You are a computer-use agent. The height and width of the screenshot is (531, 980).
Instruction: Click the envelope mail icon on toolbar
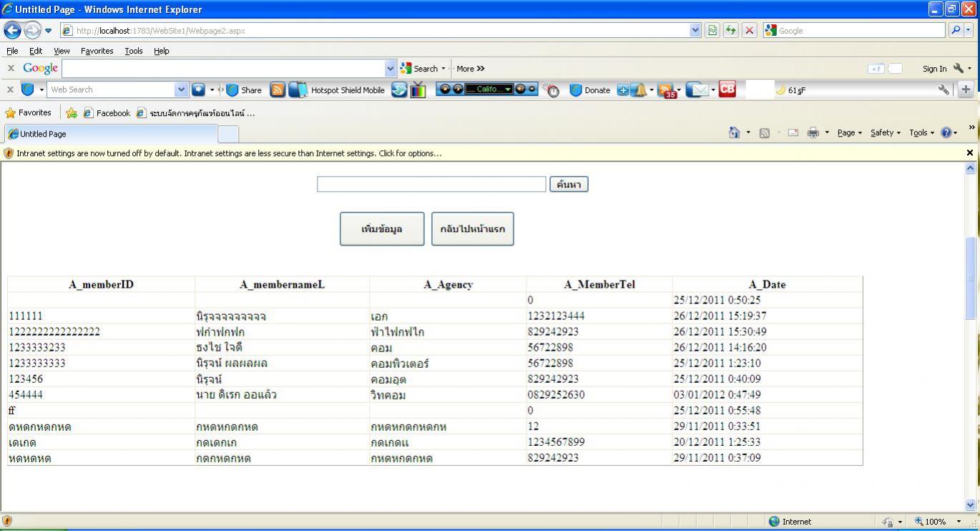pyautogui.click(x=697, y=89)
